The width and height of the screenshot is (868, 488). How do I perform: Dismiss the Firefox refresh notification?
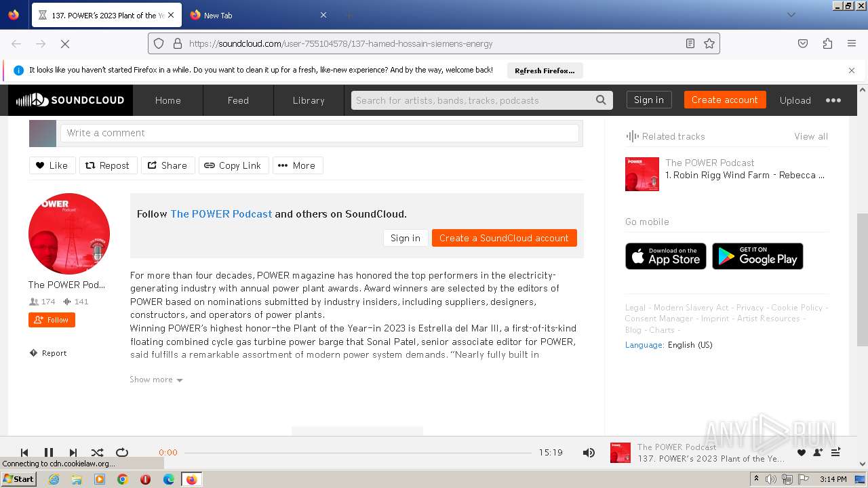pyautogui.click(x=852, y=70)
